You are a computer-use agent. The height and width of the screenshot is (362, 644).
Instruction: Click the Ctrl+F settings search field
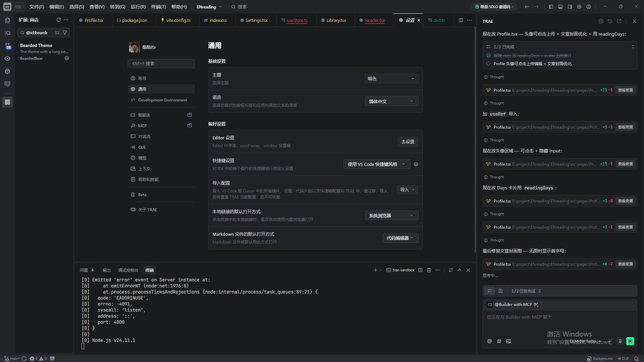161,63
